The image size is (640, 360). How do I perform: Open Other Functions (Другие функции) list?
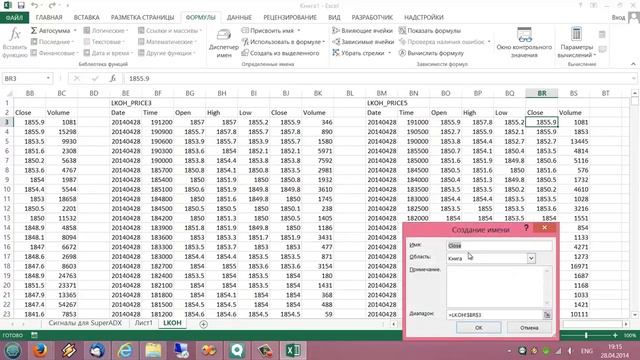(167, 53)
